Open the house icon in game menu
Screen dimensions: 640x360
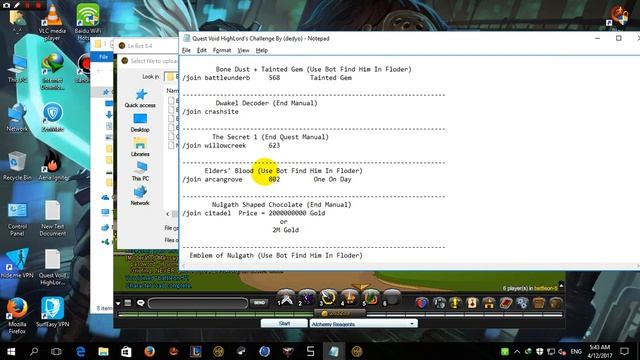(489, 303)
